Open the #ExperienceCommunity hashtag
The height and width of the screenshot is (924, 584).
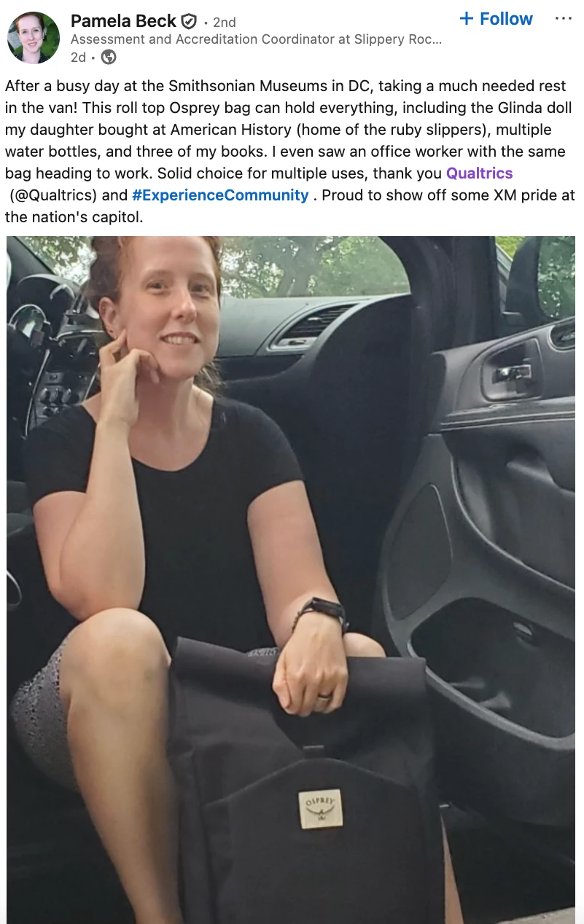click(x=220, y=195)
